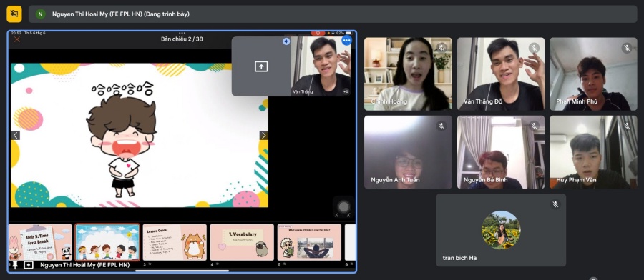The height and width of the screenshot is (280, 644).
Task: Go to next slide with right chevron
Action: pos(263,135)
